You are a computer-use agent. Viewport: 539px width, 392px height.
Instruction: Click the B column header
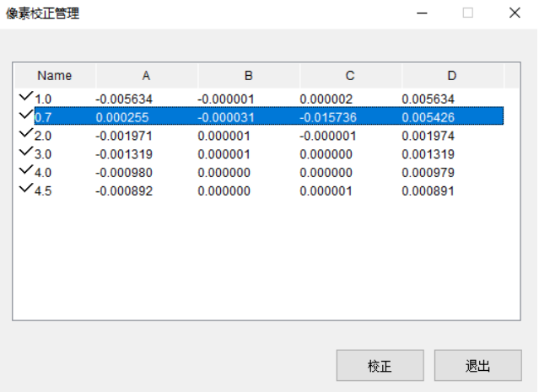click(x=249, y=76)
